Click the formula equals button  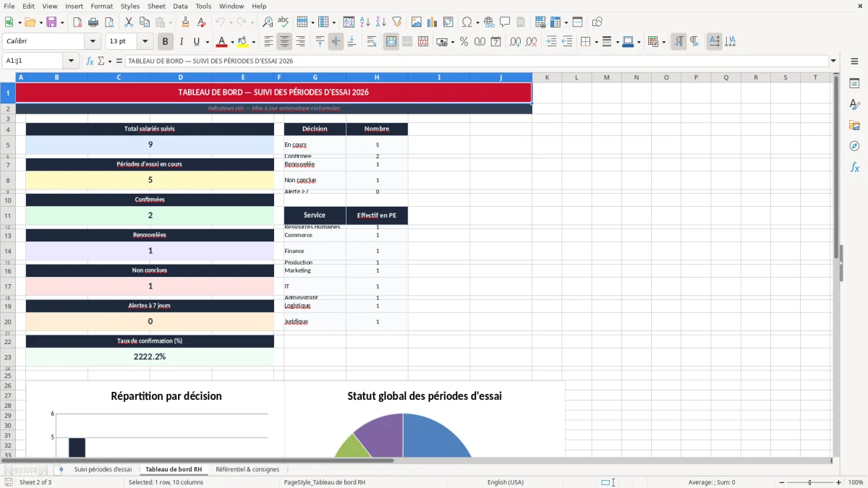[119, 61]
